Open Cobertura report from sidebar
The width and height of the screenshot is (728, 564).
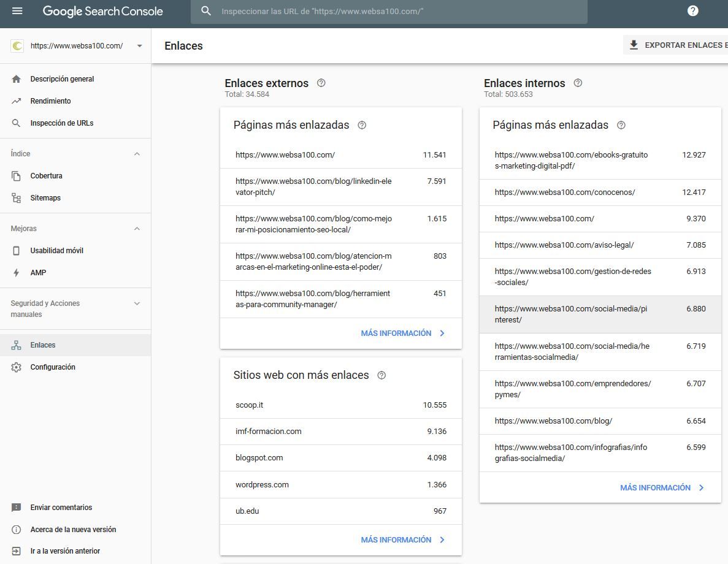(46, 176)
